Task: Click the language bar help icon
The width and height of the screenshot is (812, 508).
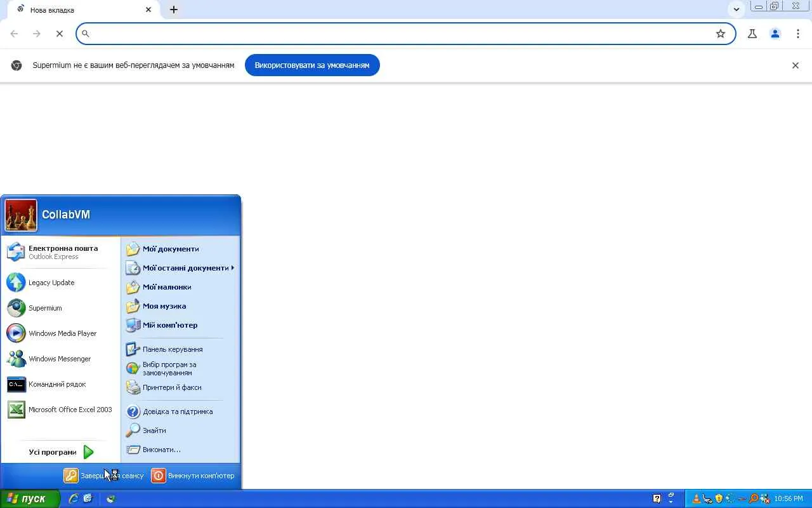Action: click(657, 498)
